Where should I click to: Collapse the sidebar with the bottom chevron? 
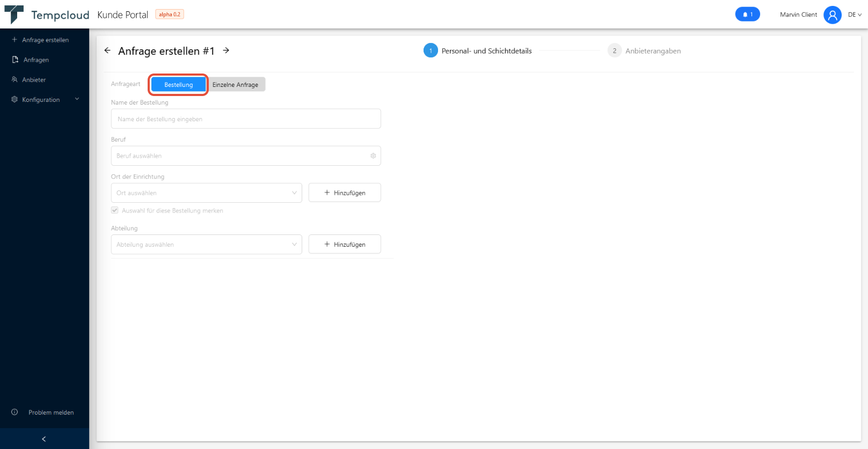pyautogui.click(x=44, y=439)
